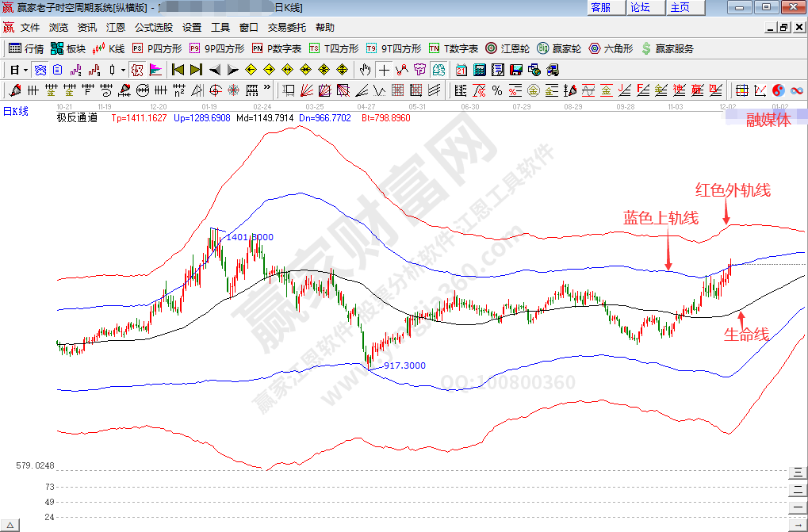Click the 论坛 forum button
808x532 pixels.
640,7
